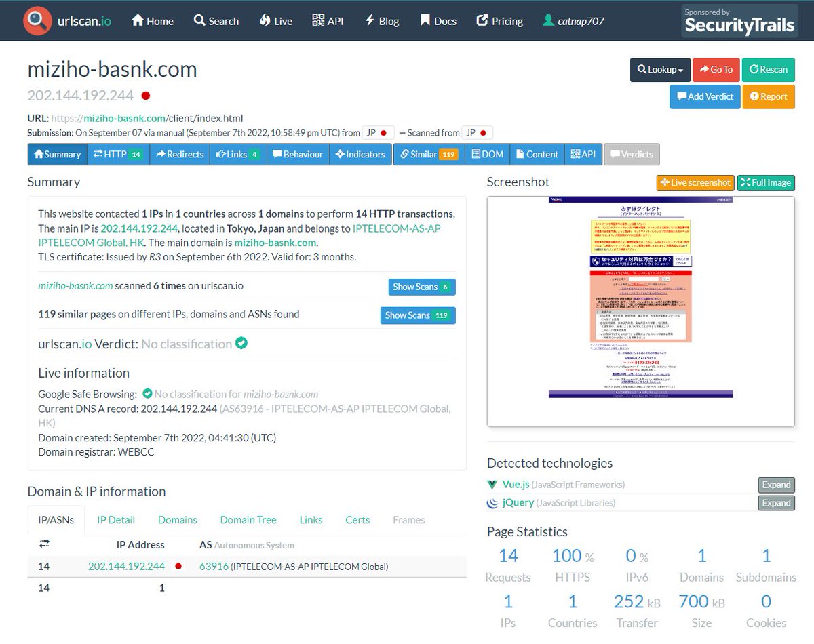Click the jQuery logo icon
Screen dimensions: 814x644
[x=492, y=503]
